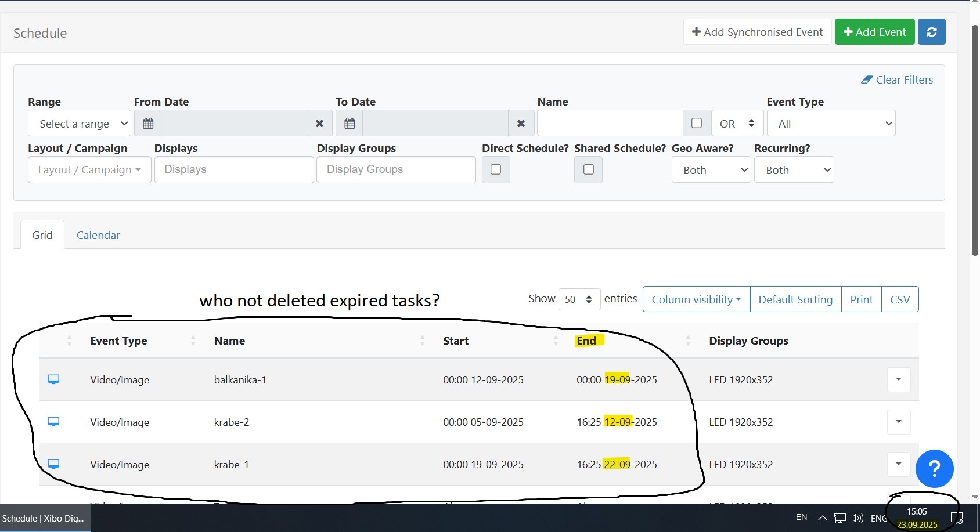Clear the From Date with the X icon
The height and width of the screenshot is (532, 980).
point(319,124)
